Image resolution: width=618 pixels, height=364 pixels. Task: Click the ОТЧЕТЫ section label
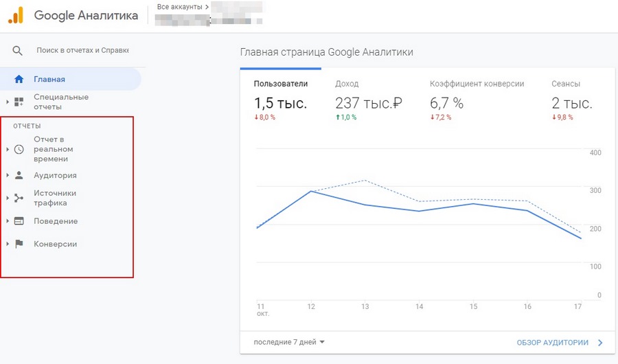click(27, 126)
